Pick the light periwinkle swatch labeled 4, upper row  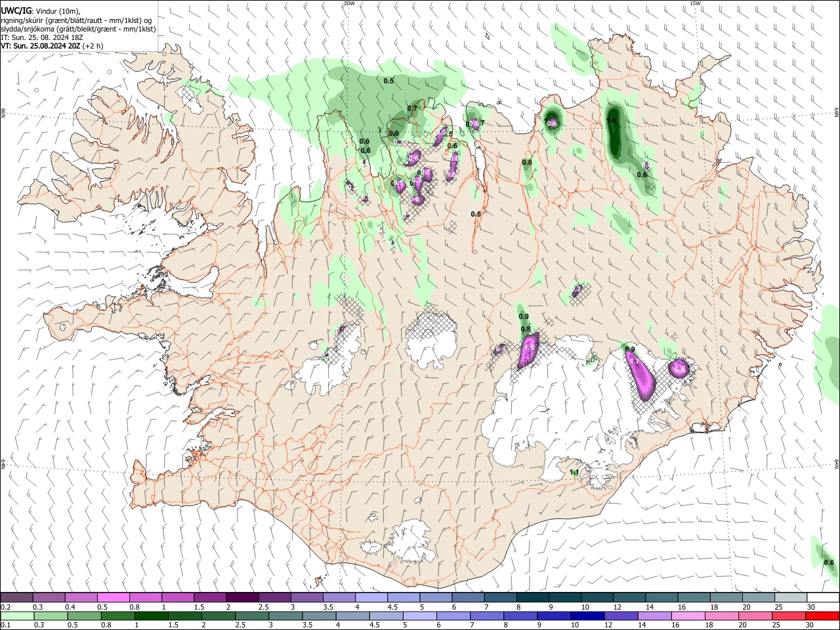point(371,598)
